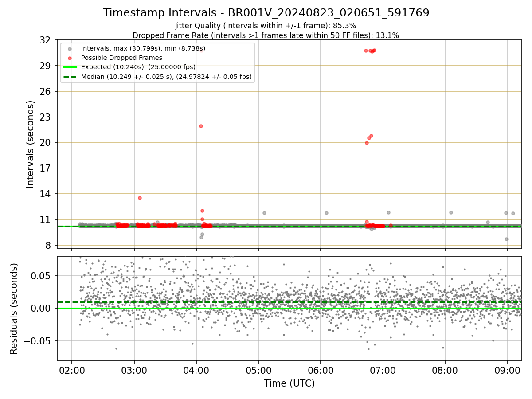Click the grey point below 9 s near 09:00
The width and height of the screenshot is (532, 399).
(506, 239)
